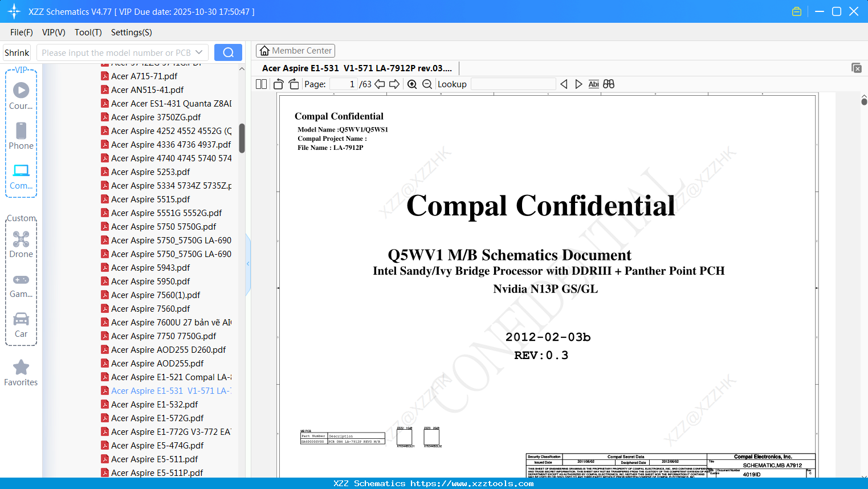Click the model number search input
868x489 pixels.
click(116, 52)
